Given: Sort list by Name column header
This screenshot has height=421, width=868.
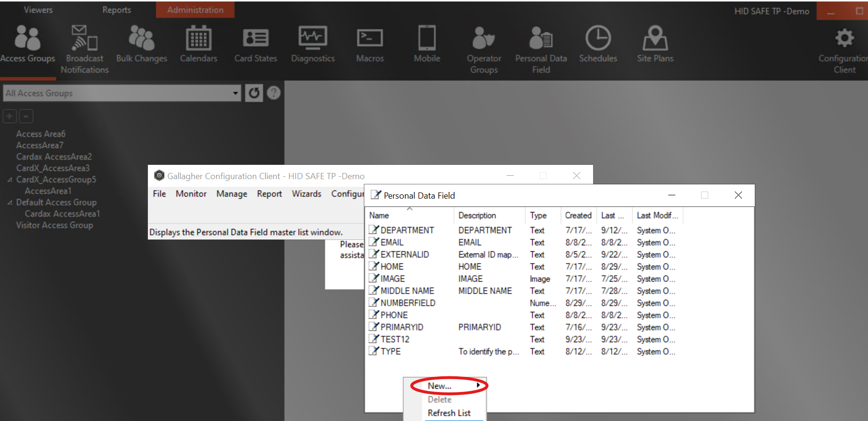Looking at the screenshot, I should pos(410,215).
